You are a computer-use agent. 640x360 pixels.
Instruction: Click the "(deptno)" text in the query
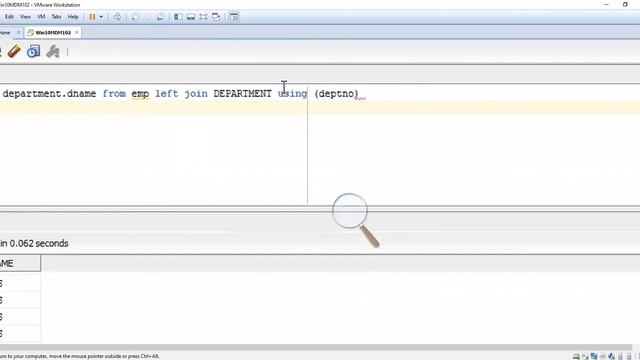coord(336,94)
